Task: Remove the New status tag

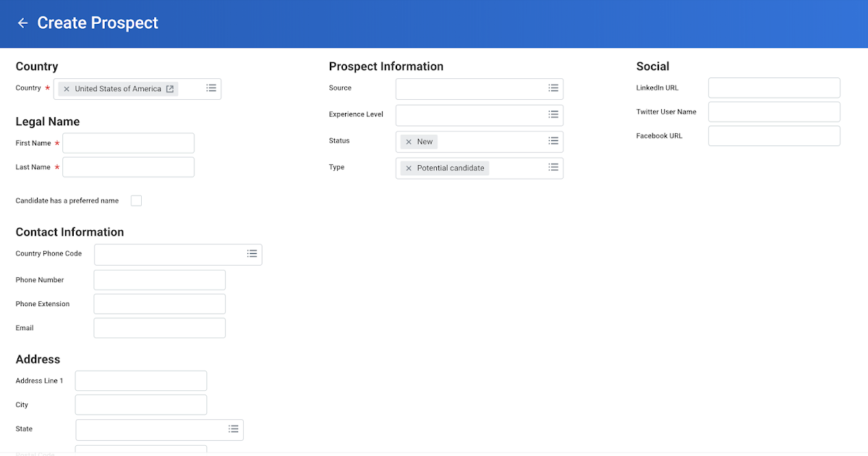Action: point(409,141)
